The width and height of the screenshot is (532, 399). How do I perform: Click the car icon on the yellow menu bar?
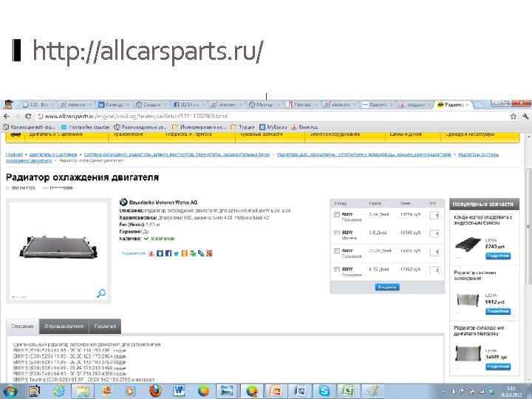(16, 134)
